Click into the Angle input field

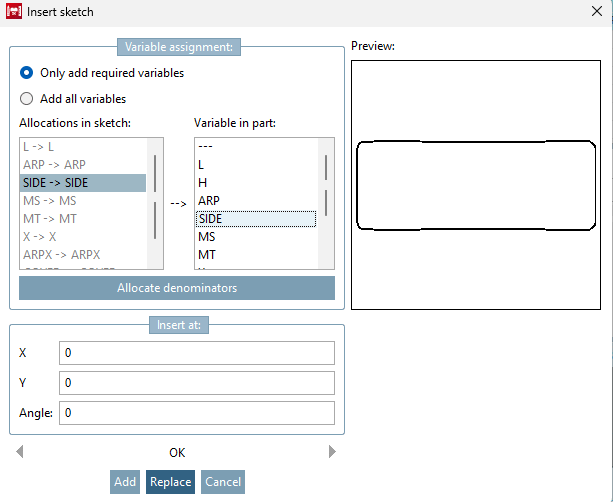(x=196, y=412)
